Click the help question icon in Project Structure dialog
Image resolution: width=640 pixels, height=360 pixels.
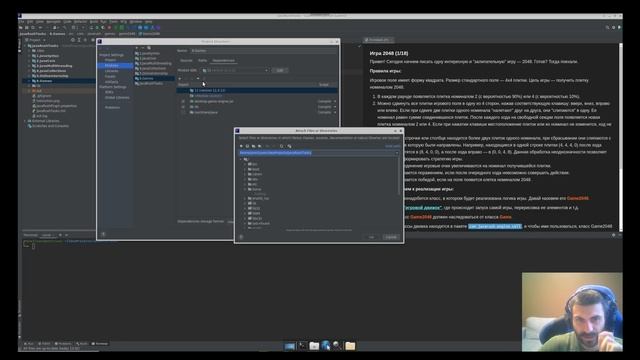103,234
